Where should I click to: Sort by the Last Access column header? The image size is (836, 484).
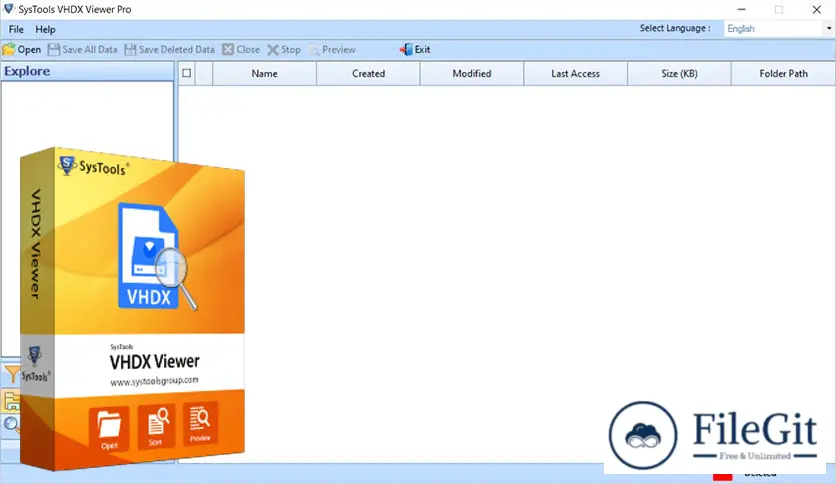point(575,74)
